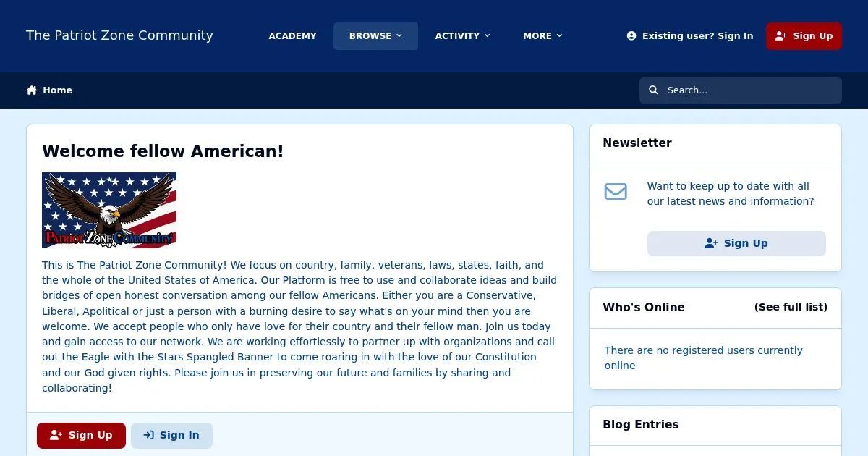
Task: Expand the Browse menu chevron
Action: (x=399, y=36)
